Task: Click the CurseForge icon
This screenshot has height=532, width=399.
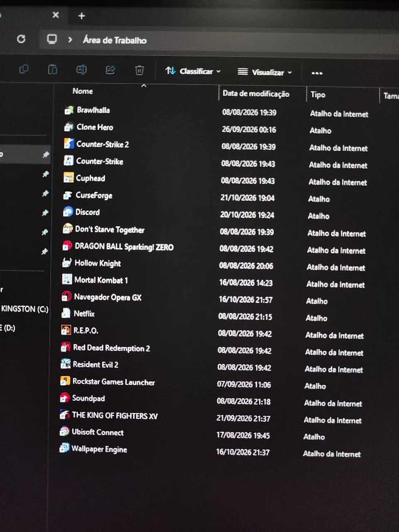Action: pos(68,195)
